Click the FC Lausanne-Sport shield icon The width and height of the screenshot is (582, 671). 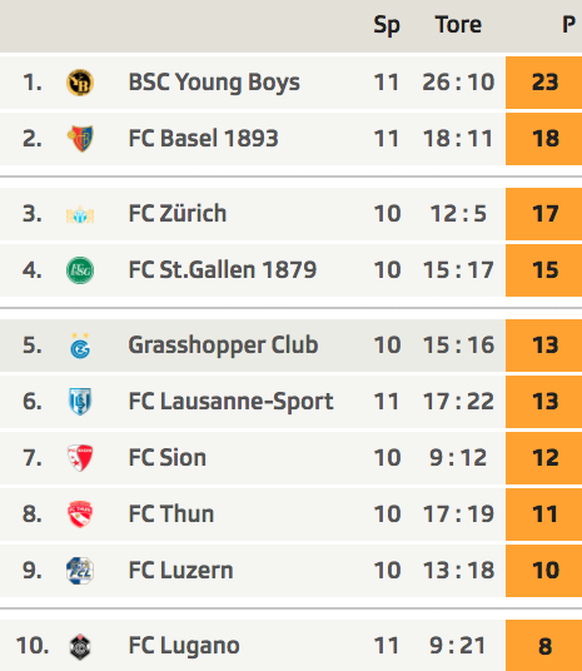(80, 401)
